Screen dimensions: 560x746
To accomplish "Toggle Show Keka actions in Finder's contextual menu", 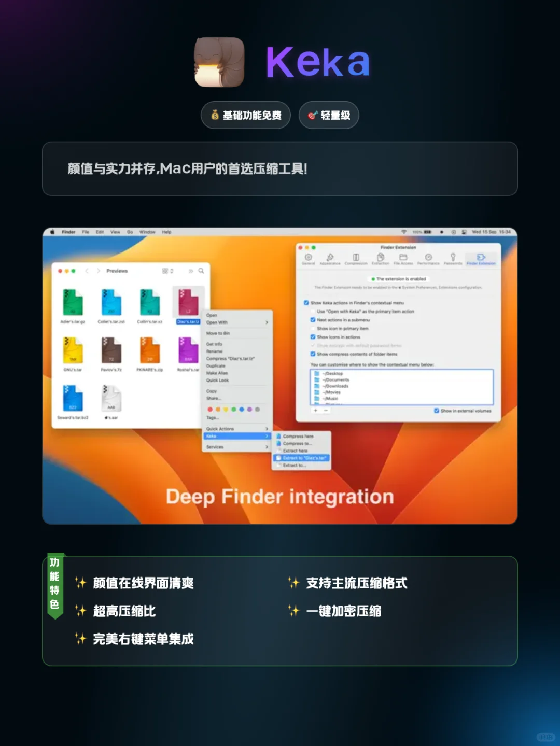I will tap(306, 303).
